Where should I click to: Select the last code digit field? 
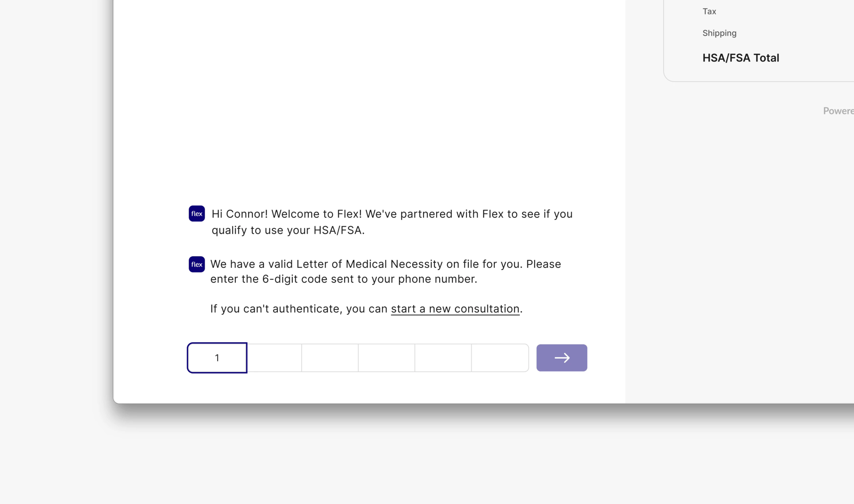coord(500,358)
